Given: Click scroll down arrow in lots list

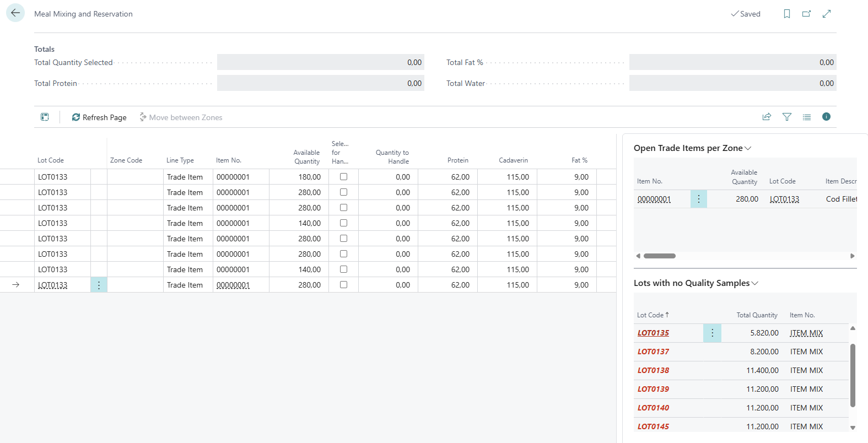Looking at the screenshot, I should point(853,428).
